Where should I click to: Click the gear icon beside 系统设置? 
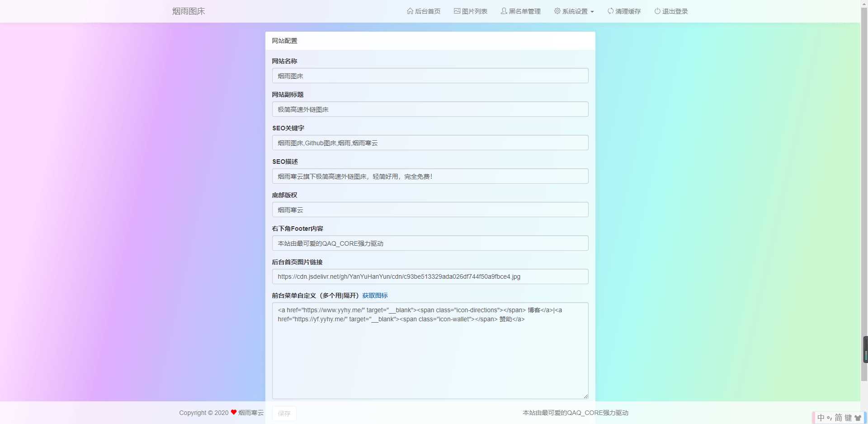[557, 11]
